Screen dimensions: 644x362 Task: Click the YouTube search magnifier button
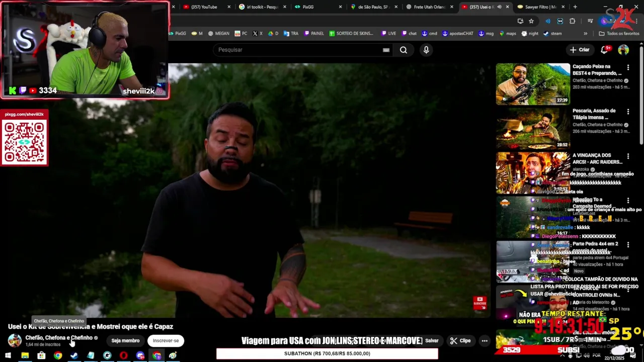click(404, 50)
